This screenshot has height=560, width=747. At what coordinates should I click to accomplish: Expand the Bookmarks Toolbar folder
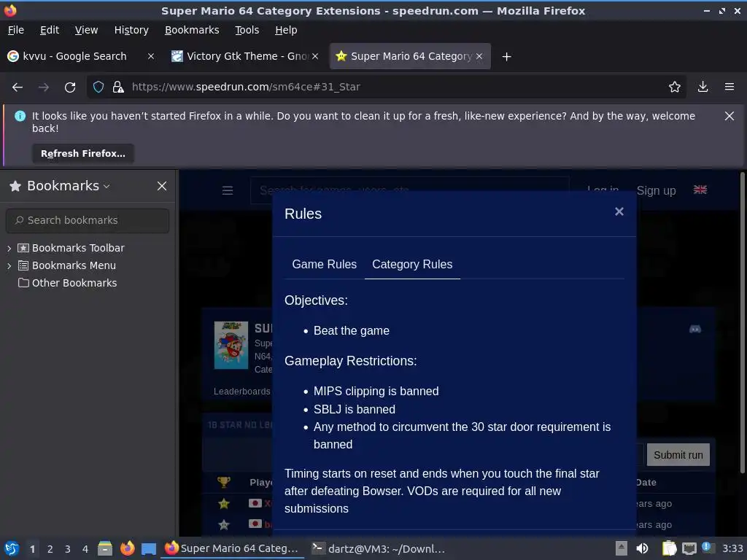pos(9,248)
